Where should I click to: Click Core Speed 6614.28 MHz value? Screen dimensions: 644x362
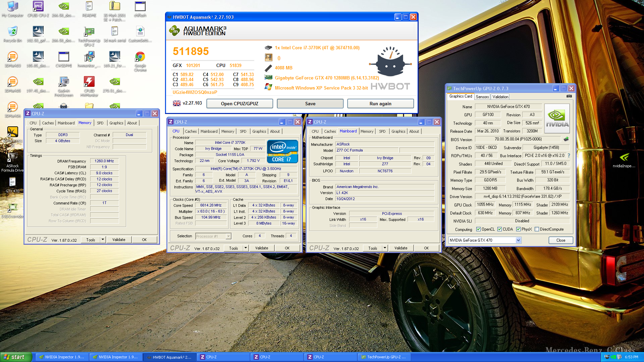[x=211, y=205]
